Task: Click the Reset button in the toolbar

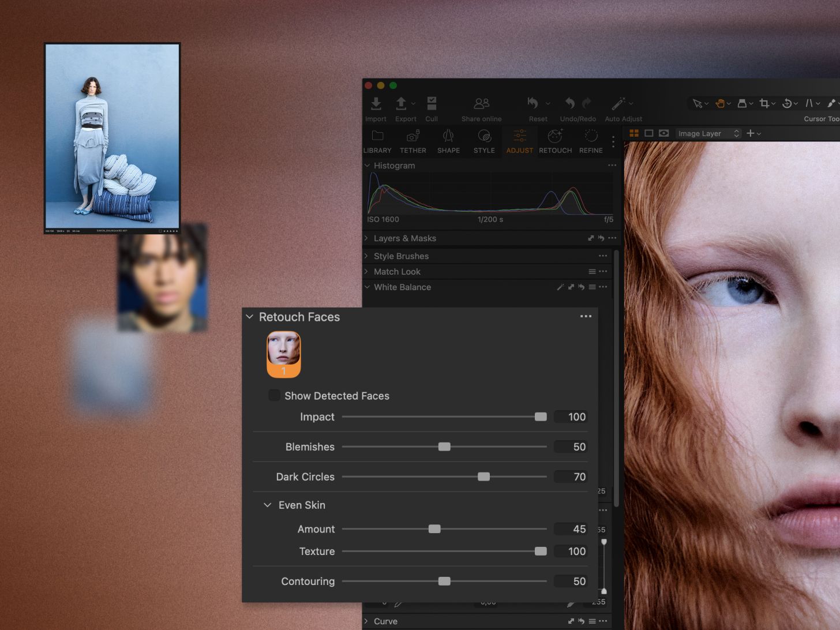Action: (533, 104)
